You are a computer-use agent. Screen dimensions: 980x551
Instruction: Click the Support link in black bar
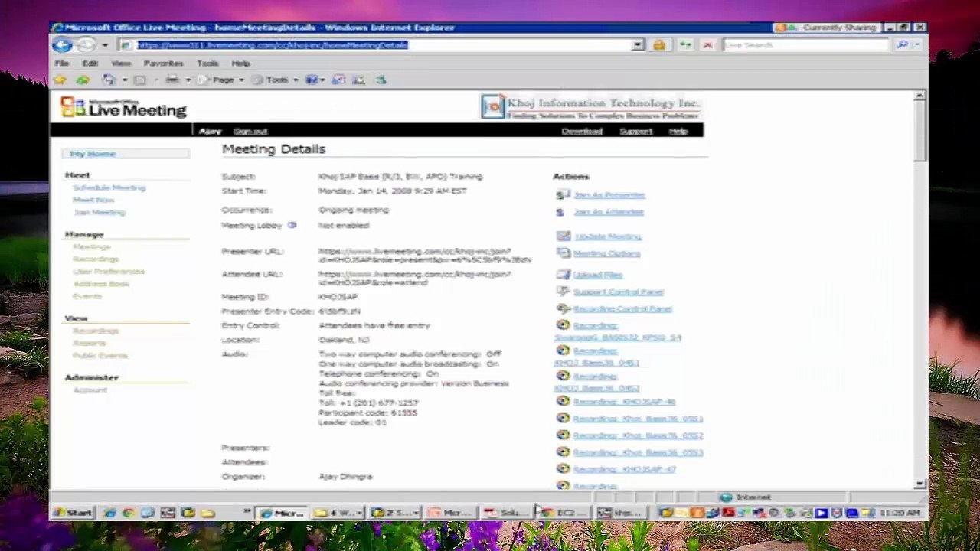coord(635,132)
